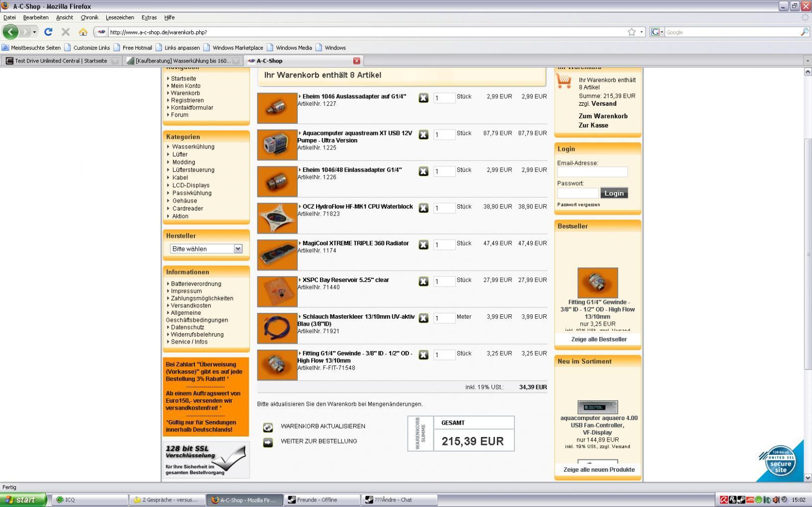Open the tab list dropdown arrow
Viewport: 812px width, 507px height.
tap(807, 61)
